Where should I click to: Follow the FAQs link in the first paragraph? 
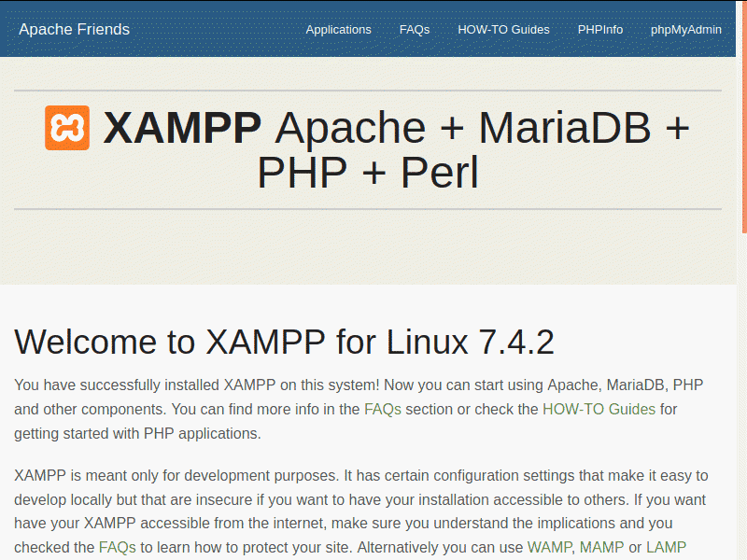(383, 409)
